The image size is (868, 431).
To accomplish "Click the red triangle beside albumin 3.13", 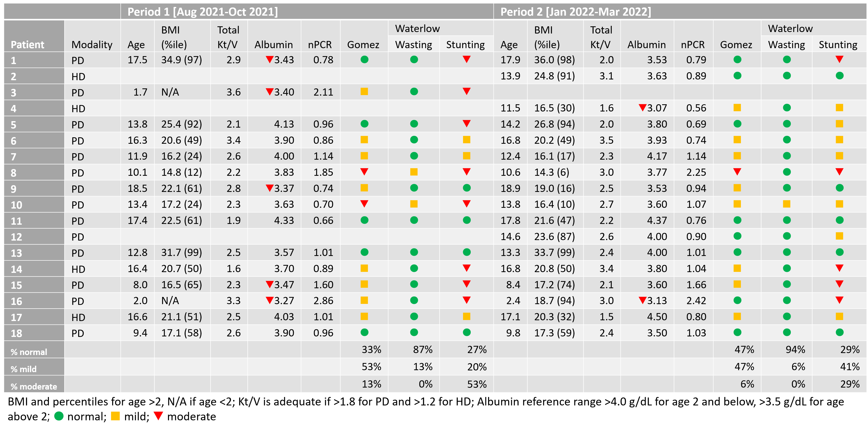I will [x=642, y=300].
